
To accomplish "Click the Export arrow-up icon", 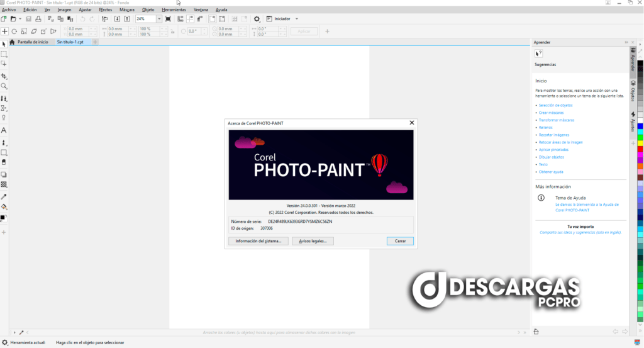I will [127, 19].
